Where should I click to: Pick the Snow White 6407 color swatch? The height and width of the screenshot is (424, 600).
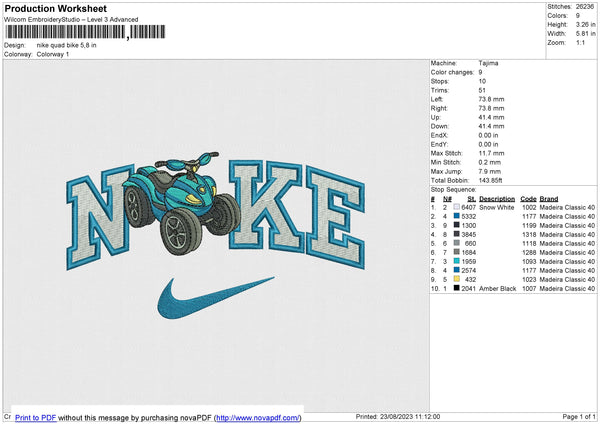(456, 207)
